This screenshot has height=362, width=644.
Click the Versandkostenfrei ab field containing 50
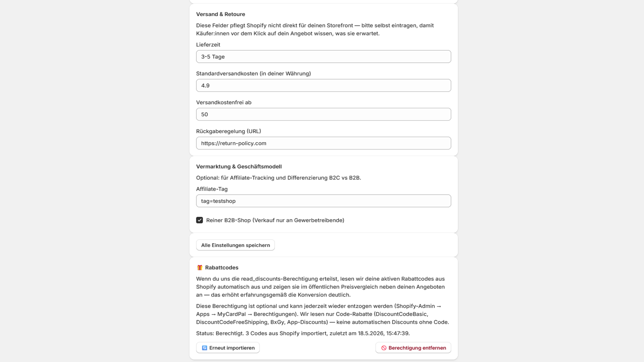click(324, 114)
